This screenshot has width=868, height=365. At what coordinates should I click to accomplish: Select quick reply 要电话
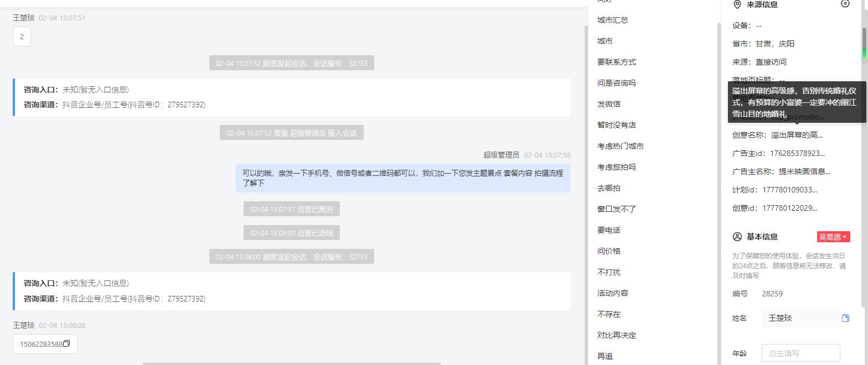click(x=609, y=230)
